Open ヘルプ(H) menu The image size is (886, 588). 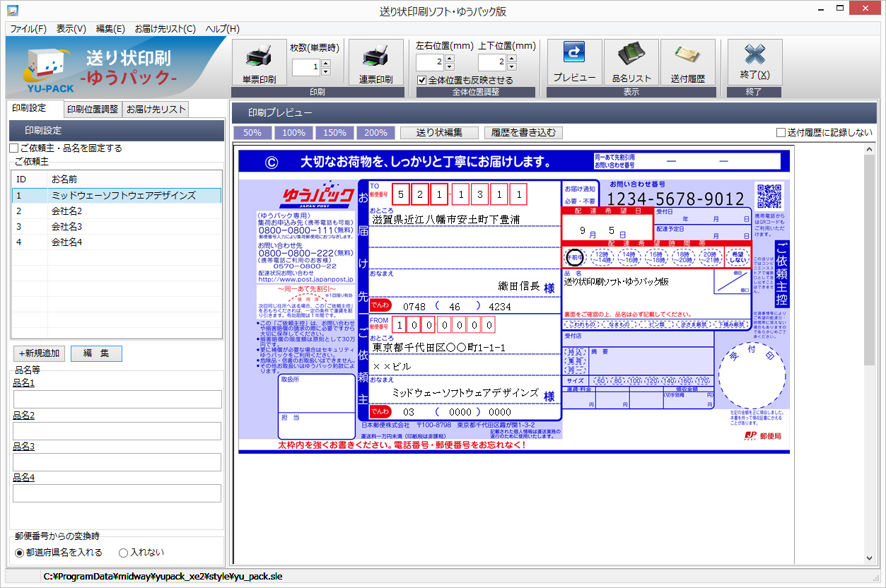222,29
